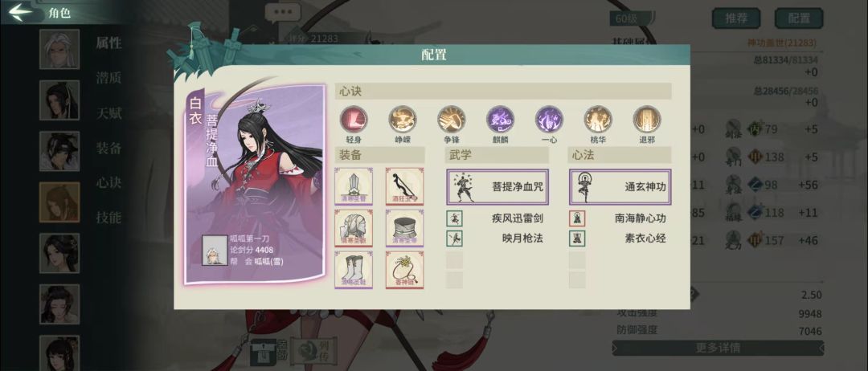Choose the purple 麒麟 icon
This screenshot has height=371, width=868.
click(500, 120)
